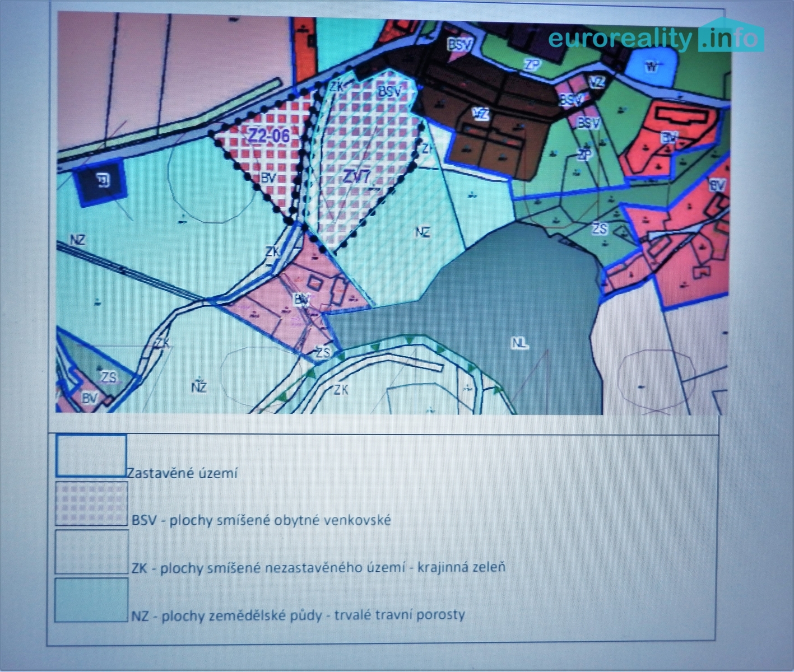Click the NZ label in hatched cyan parcel
Screen dimensions: 794x672
click(x=422, y=232)
